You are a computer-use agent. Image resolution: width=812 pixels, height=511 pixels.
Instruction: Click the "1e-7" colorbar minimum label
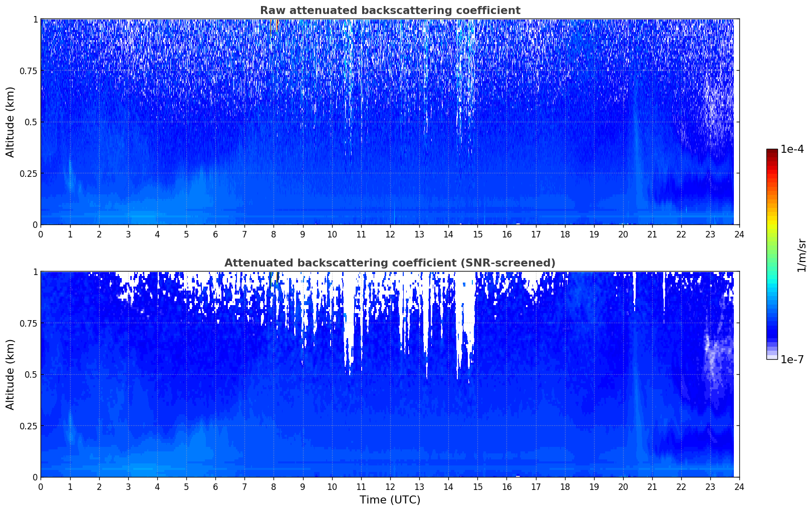click(x=792, y=359)
